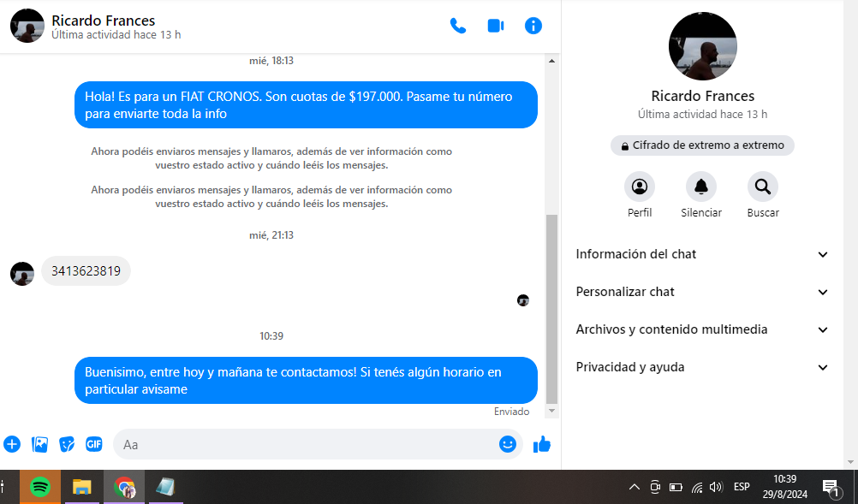Start a video call in the chat header
Viewport: 858px width, 504px height.
496,26
